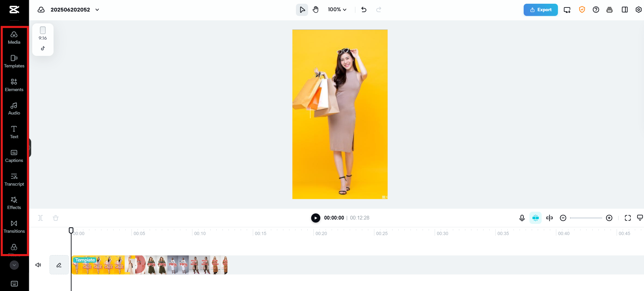Open the comment display icon

[640, 218]
